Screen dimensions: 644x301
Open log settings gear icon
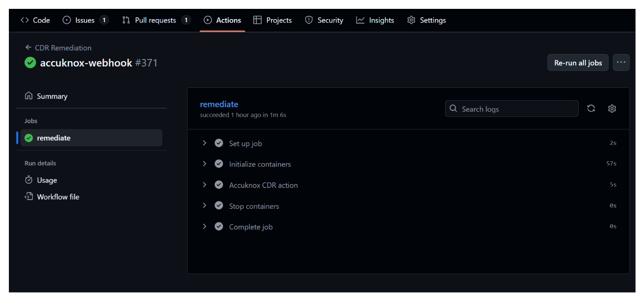coord(612,109)
